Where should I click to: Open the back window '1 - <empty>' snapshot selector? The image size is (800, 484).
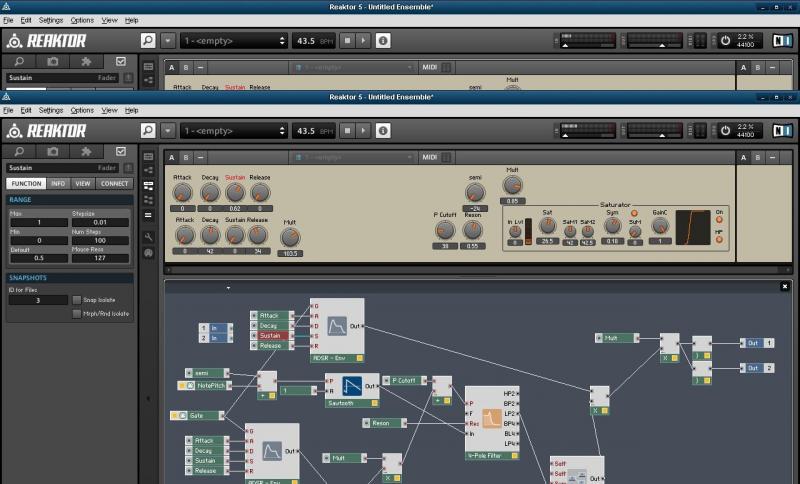pyautogui.click(x=234, y=41)
